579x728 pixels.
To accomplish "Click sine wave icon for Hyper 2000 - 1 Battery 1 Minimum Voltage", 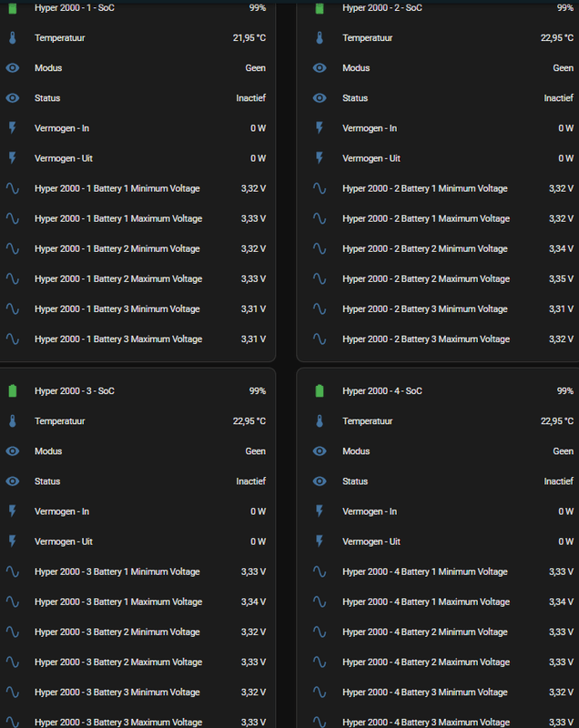I will [13, 188].
